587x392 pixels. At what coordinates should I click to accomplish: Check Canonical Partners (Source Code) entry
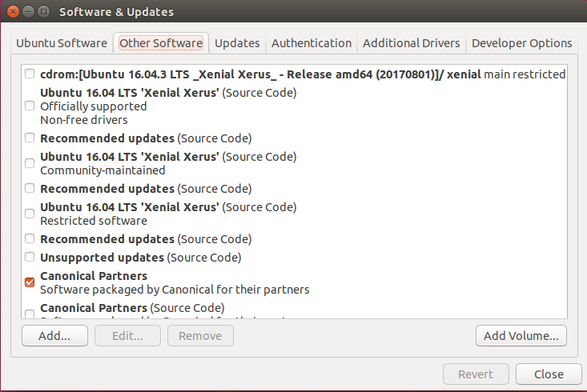click(x=30, y=314)
